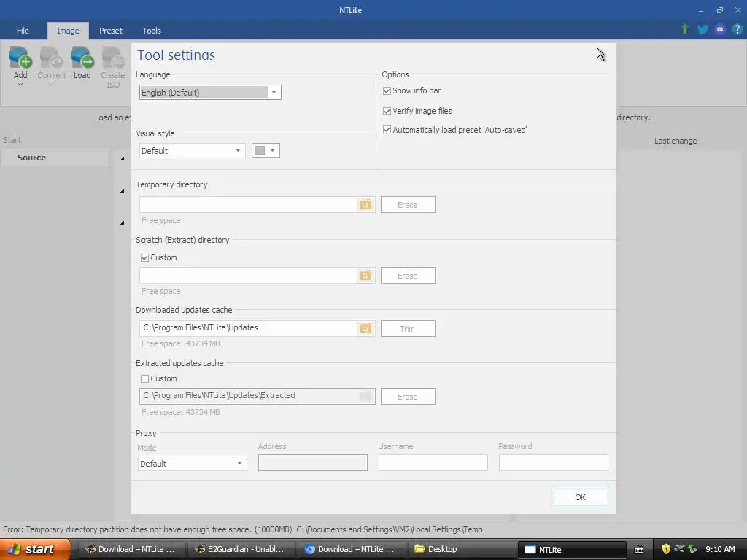Click Trim for Downloaded updates cache
747x560 pixels.
[x=408, y=329]
